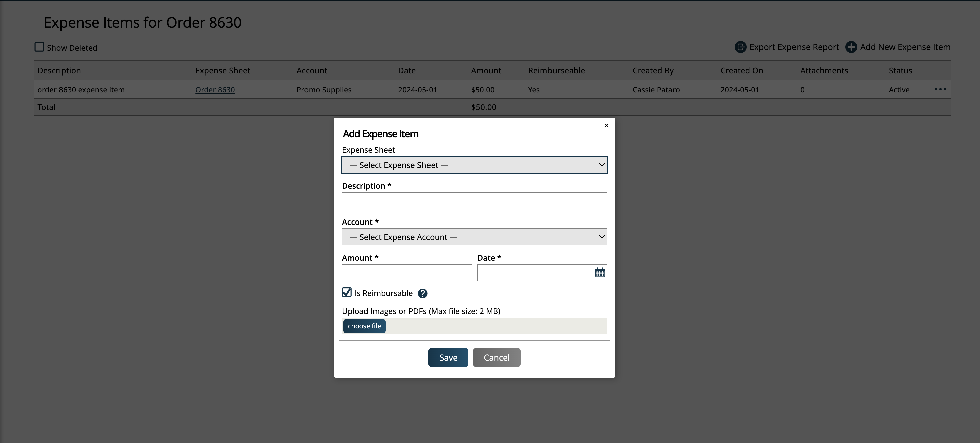Uncheck the Is Reimbursable checkbox
The height and width of the screenshot is (443, 980).
[x=347, y=292]
